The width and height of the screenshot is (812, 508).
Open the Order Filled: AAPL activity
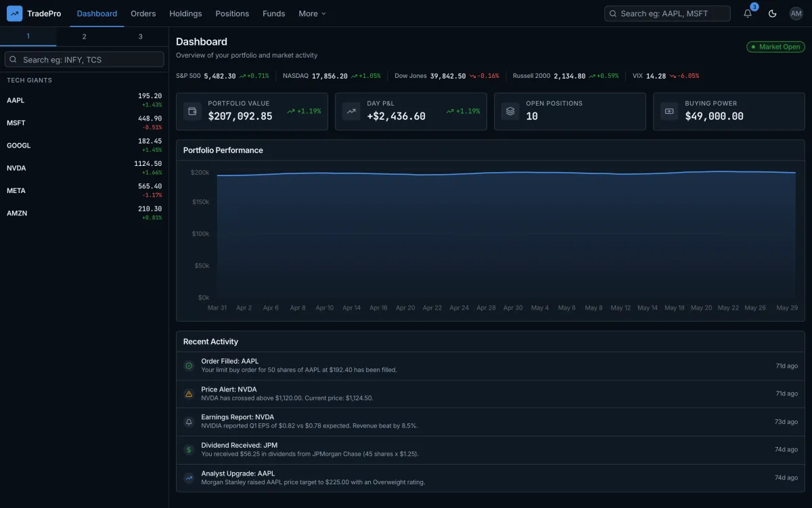491,366
